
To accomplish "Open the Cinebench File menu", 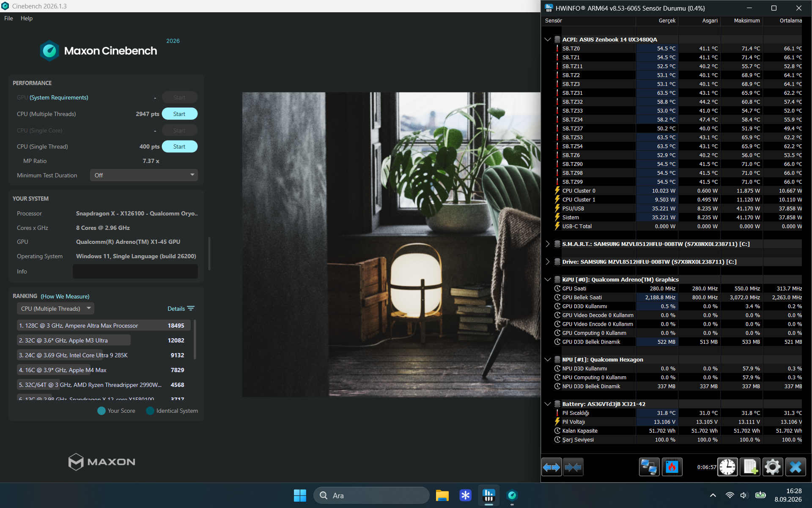I will coord(8,18).
